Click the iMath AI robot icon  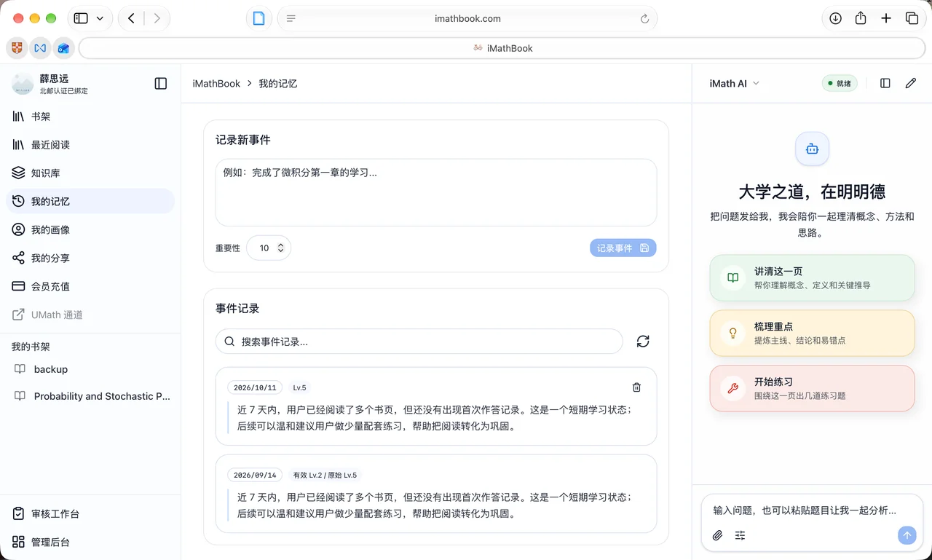pyautogui.click(x=813, y=149)
